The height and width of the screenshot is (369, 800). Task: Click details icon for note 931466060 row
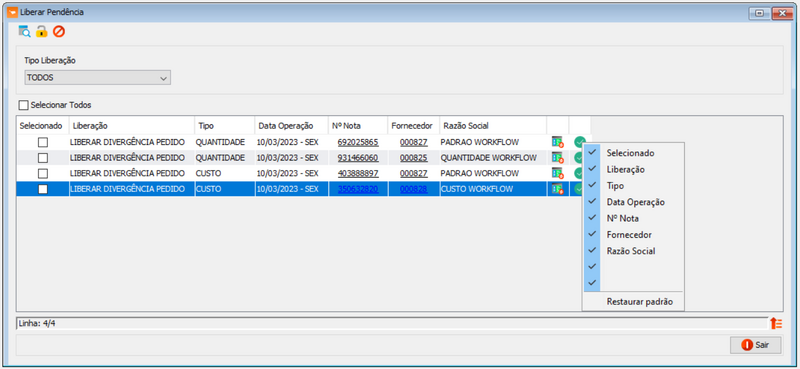pos(558,158)
